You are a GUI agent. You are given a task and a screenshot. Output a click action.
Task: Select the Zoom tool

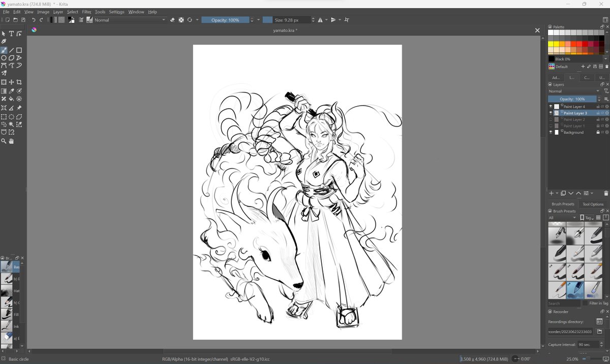pos(4,141)
